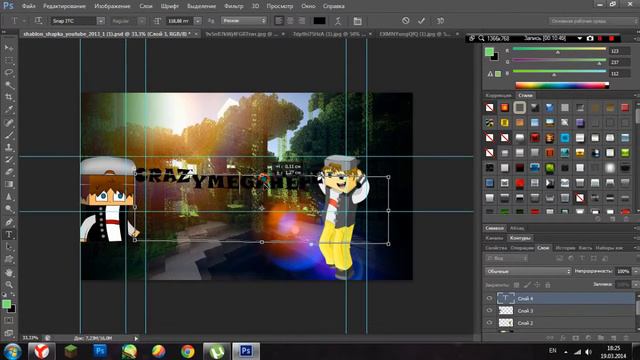Open the Фильтр menu

point(233,6)
